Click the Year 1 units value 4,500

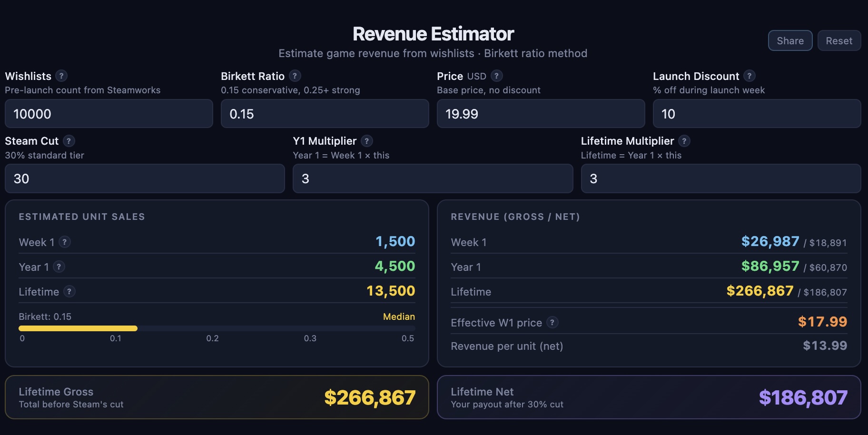(x=395, y=266)
